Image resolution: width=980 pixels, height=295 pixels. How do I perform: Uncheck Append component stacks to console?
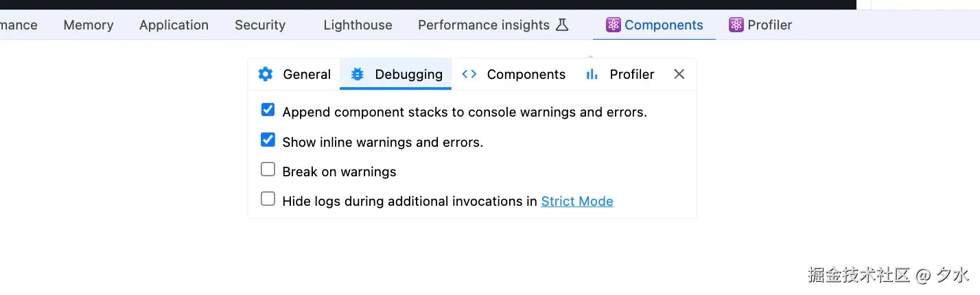268,110
